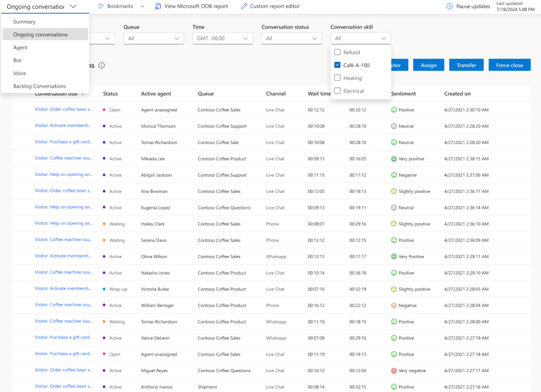Click the Pause updates icon
The height and width of the screenshot is (392, 541).
coord(449,6)
